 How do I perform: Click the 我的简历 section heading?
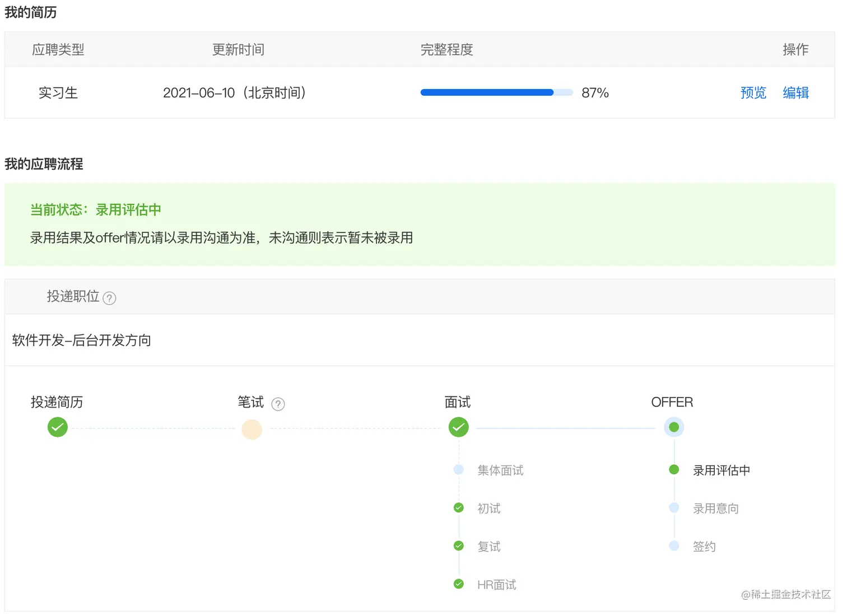31,12
